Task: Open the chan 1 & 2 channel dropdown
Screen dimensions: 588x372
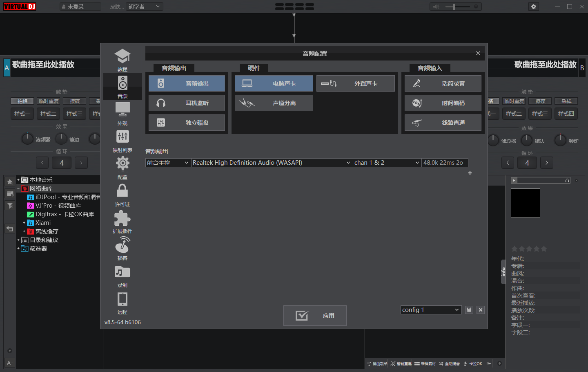Action: coord(387,163)
